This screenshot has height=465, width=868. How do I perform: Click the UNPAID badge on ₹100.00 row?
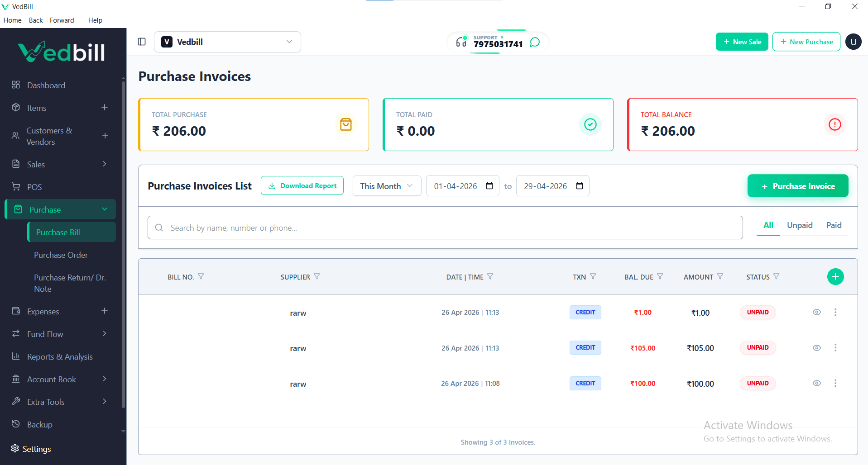758,383
